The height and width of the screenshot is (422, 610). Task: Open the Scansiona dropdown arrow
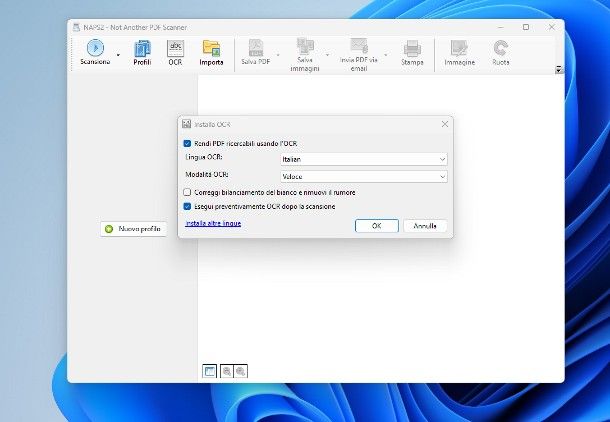(x=118, y=55)
